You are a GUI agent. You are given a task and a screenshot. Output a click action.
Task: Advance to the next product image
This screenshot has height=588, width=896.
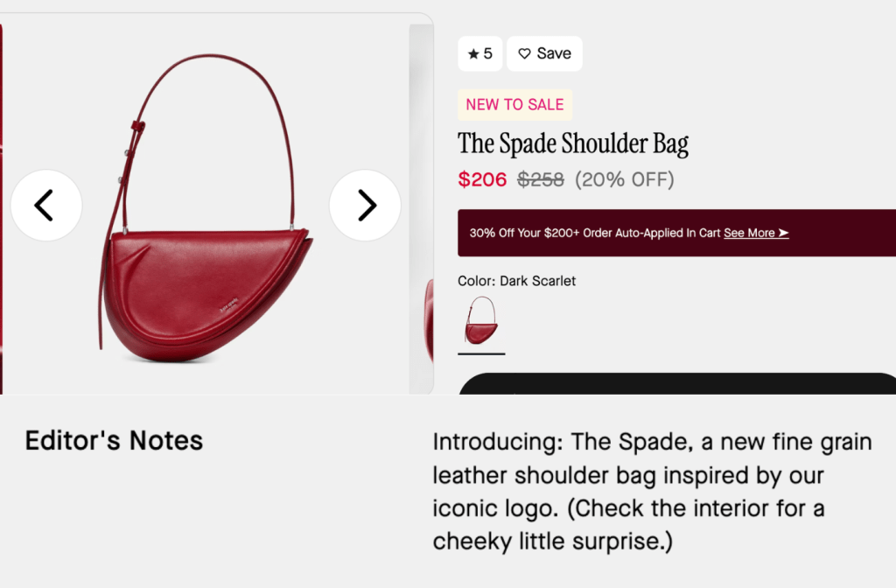click(365, 206)
